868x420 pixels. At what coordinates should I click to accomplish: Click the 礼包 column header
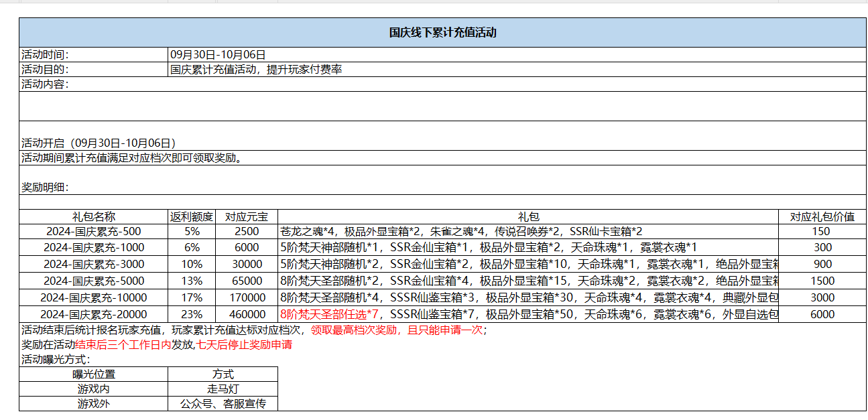click(x=528, y=216)
